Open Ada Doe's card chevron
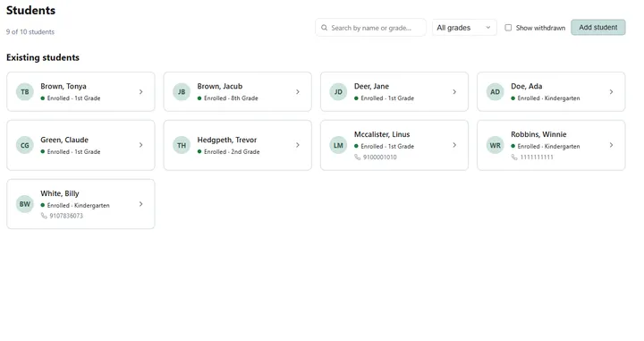 click(611, 91)
